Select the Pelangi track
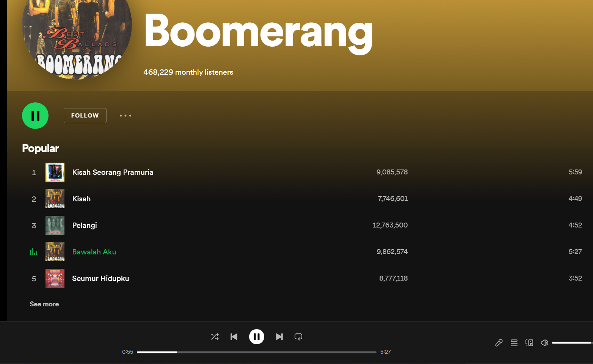This screenshot has height=364, width=593. tap(85, 225)
